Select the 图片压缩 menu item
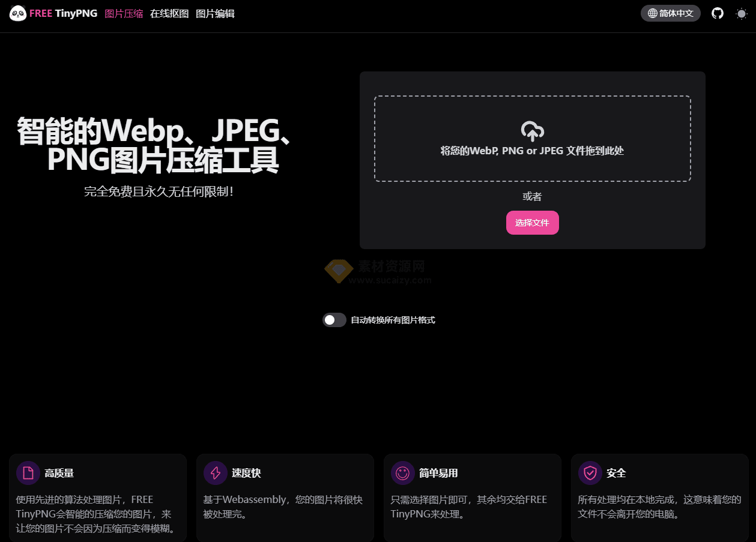This screenshot has width=756, height=542. [x=124, y=13]
